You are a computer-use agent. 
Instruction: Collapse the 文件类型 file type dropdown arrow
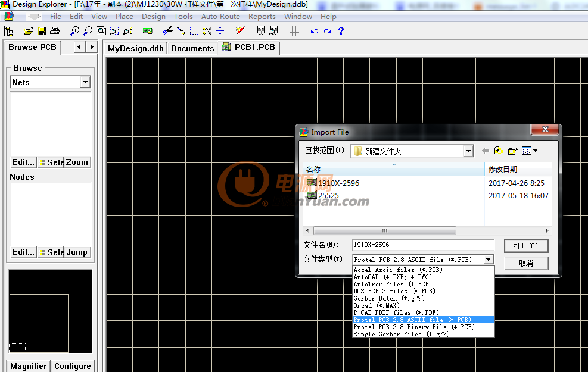(488, 260)
